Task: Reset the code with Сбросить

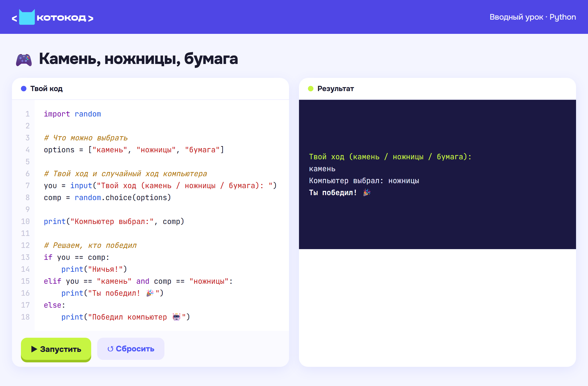Action: point(131,349)
